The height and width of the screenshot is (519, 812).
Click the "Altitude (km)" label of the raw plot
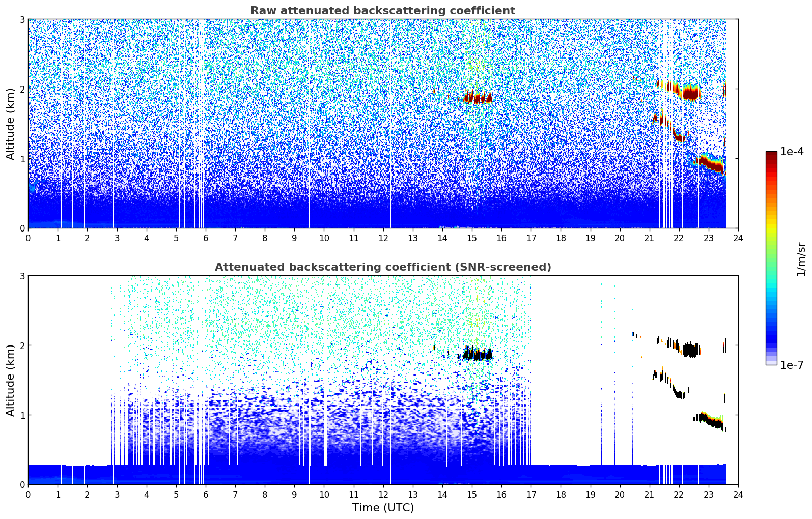tap(11, 124)
